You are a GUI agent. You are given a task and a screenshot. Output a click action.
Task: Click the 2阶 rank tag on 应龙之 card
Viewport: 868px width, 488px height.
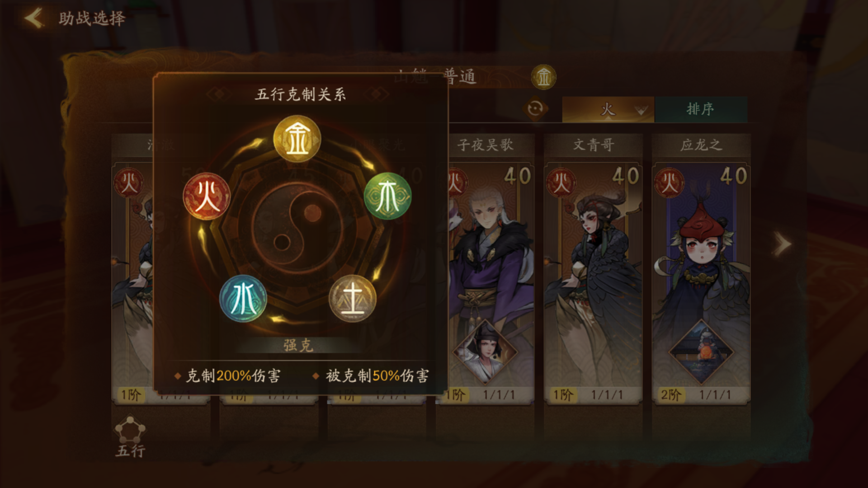click(x=671, y=395)
